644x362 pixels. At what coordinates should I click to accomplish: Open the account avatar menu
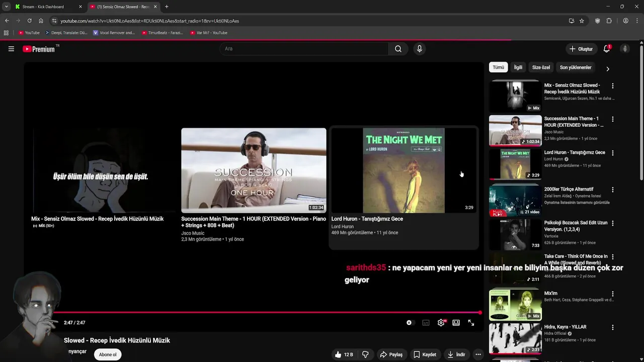[x=625, y=49]
